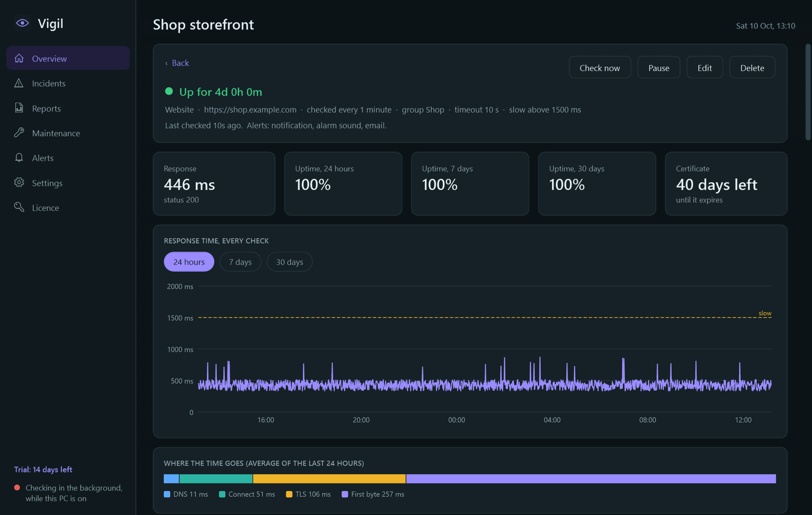Click the teal Connect legend swatch
The width and height of the screenshot is (812, 515).
click(x=222, y=494)
